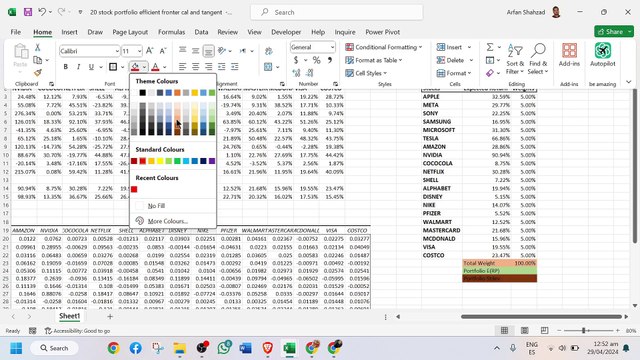The width and height of the screenshot is (640, 360).
Task: Toggle italic formatting
Action: pyautogui.click(x=78, y=67)
